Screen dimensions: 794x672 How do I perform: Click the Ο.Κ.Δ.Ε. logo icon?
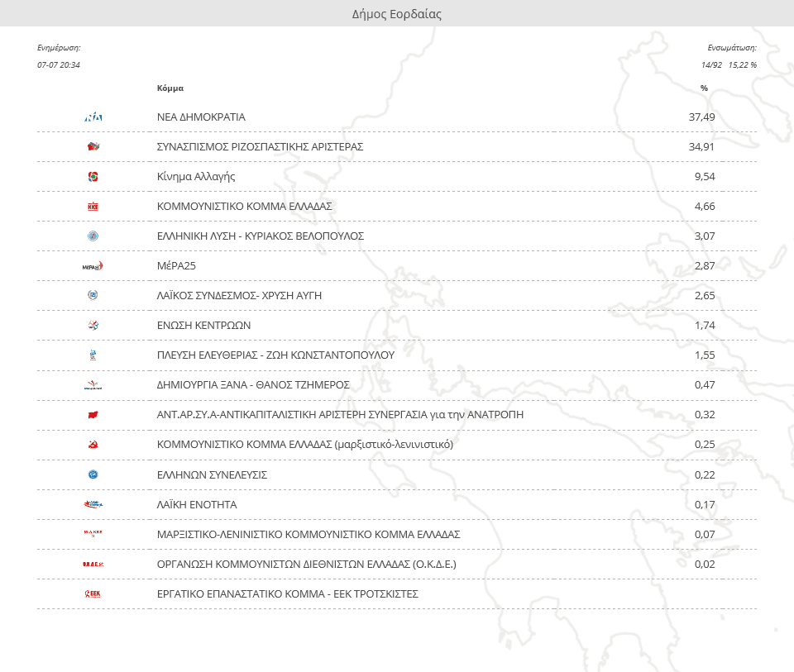(93, 565)
